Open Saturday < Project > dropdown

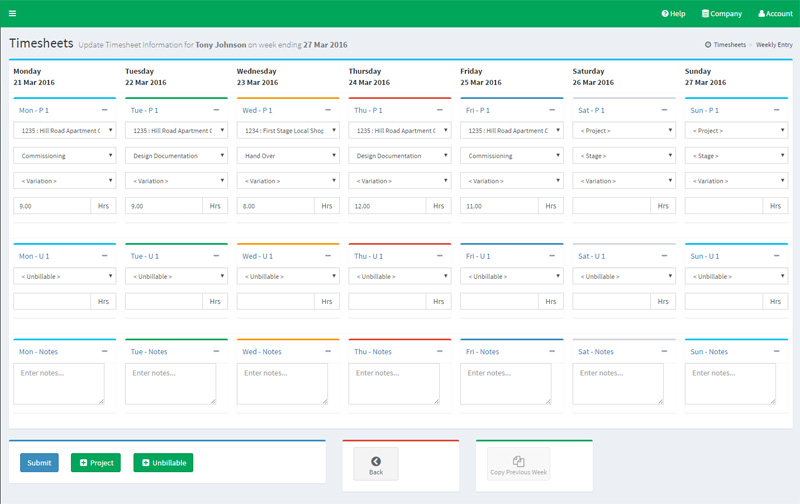tap(624, 131)
